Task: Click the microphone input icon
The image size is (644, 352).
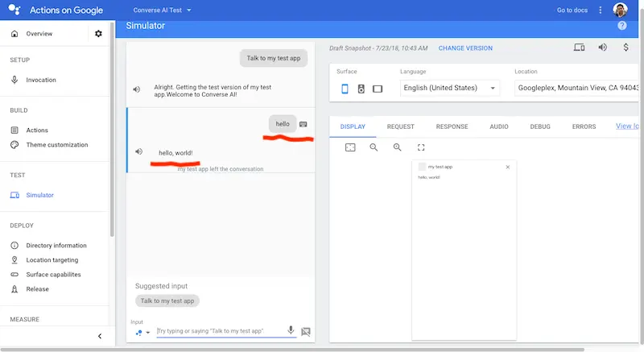Action: click(x=291, y=329)
